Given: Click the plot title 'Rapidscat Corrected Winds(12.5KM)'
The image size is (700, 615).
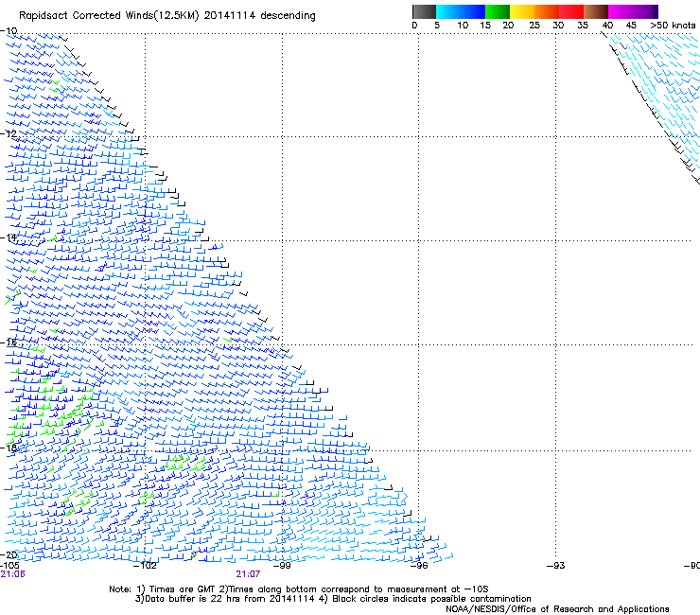Looking at the screenshot, I should pos(109,16).
